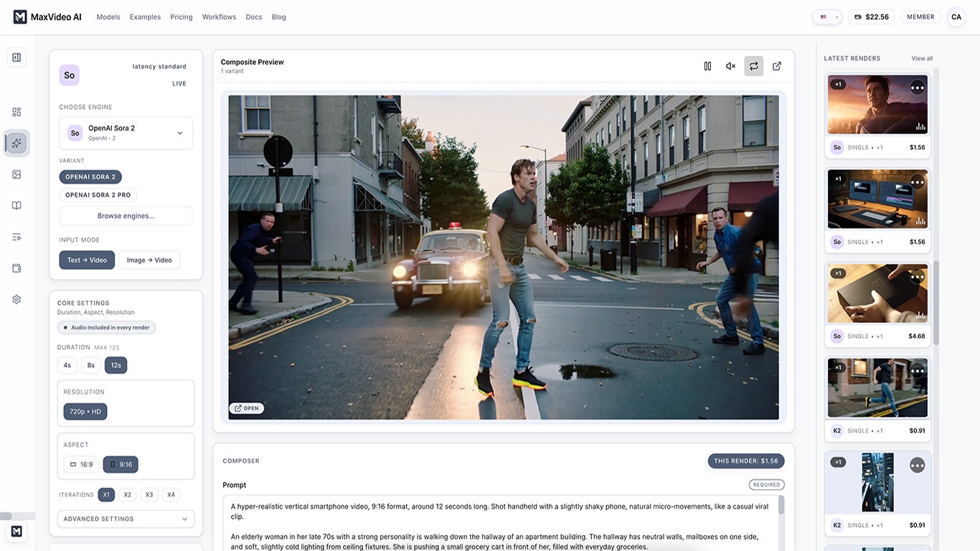The height and width of the screenshot is (551, 980).
Task: Open the Pricing menu item
Action: (181, 17)
